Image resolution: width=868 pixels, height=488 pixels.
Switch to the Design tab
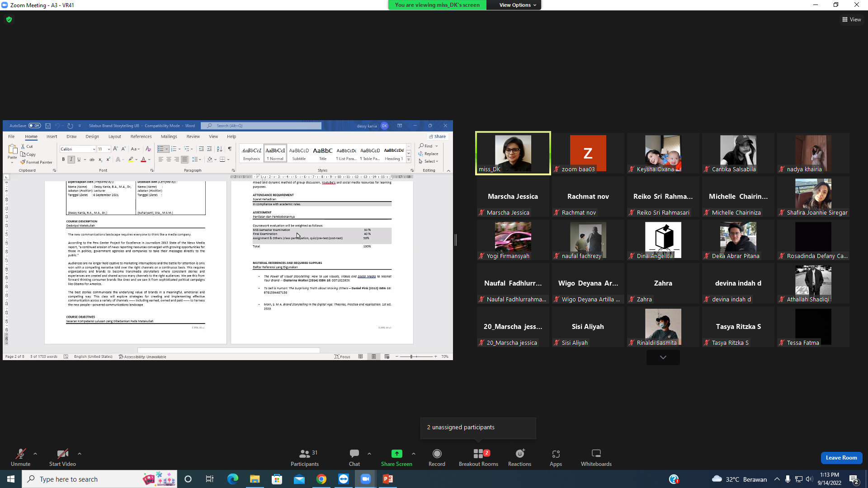92,136
